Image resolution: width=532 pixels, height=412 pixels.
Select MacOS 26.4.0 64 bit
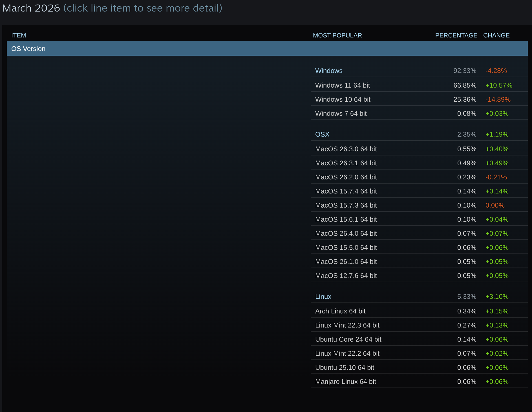pos(419,233)
